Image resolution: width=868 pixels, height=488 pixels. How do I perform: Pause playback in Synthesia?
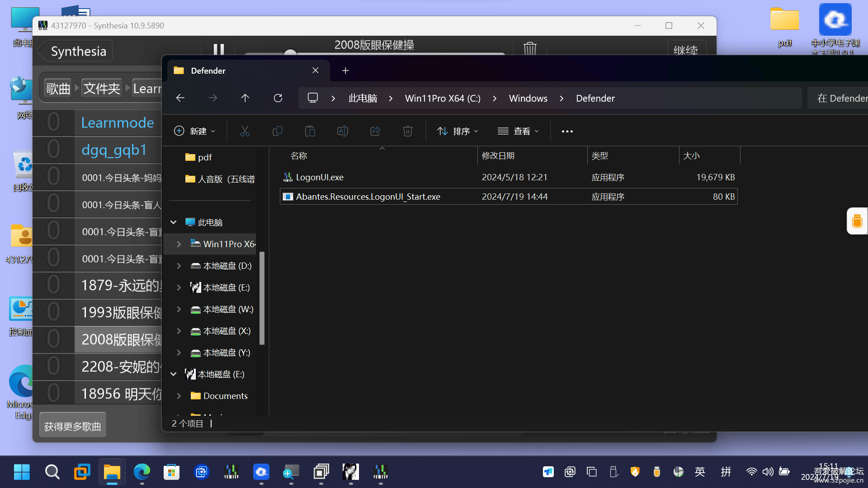point(219,48)
